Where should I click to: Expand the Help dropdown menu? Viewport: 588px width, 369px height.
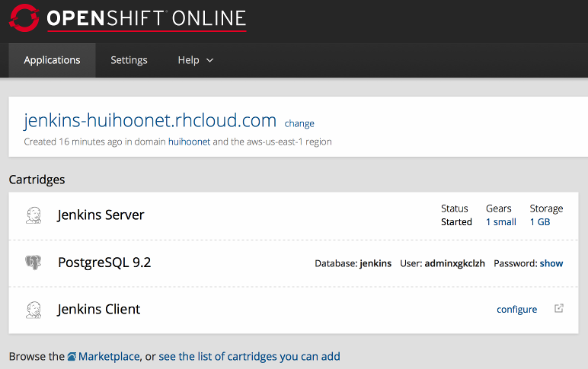click(196, 60)
